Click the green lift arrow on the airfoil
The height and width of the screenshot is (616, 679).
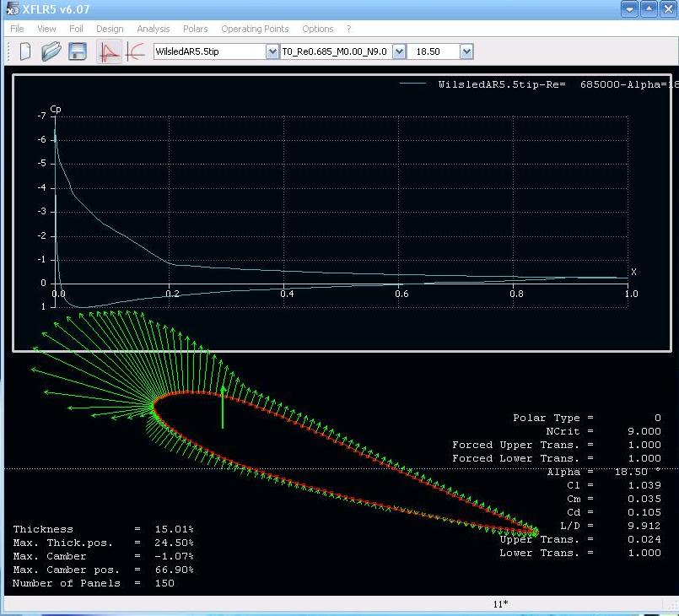click(x=223, y=407)
